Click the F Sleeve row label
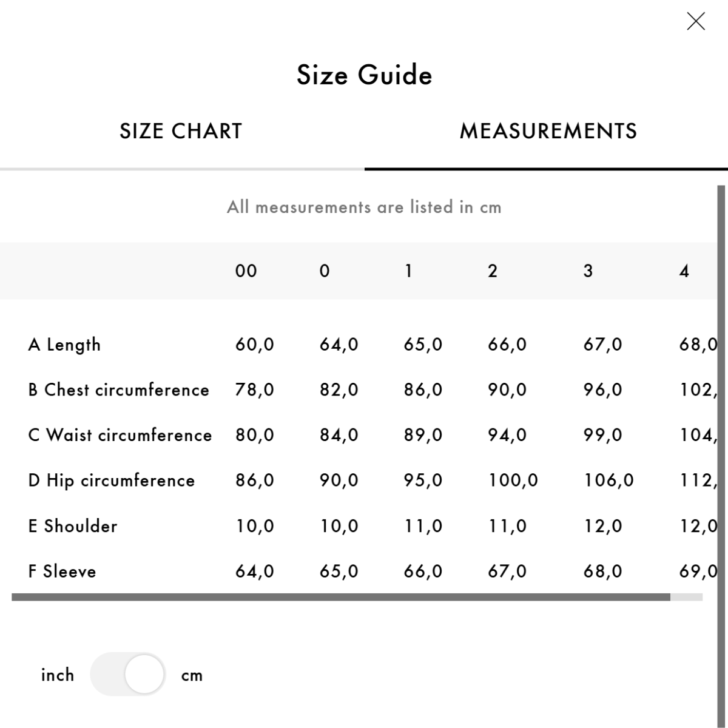This screenshot has width=728, height=728. pos(62,571)
